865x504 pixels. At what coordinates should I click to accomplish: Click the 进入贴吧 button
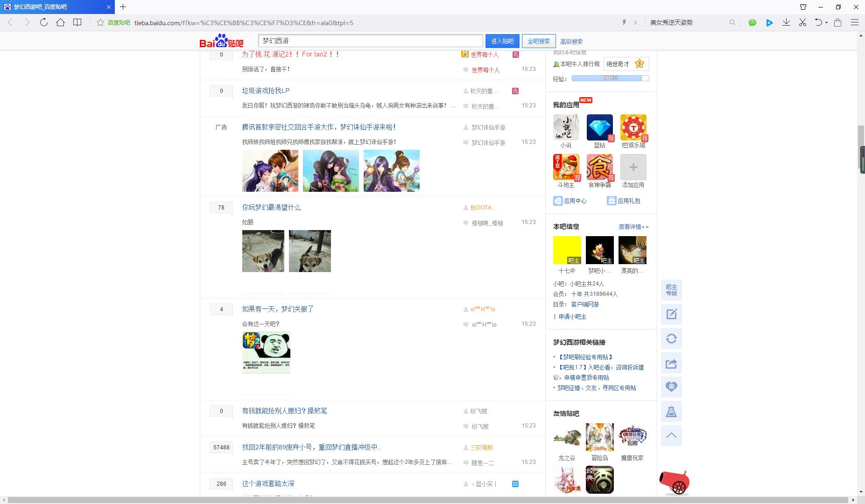point(502,41)
